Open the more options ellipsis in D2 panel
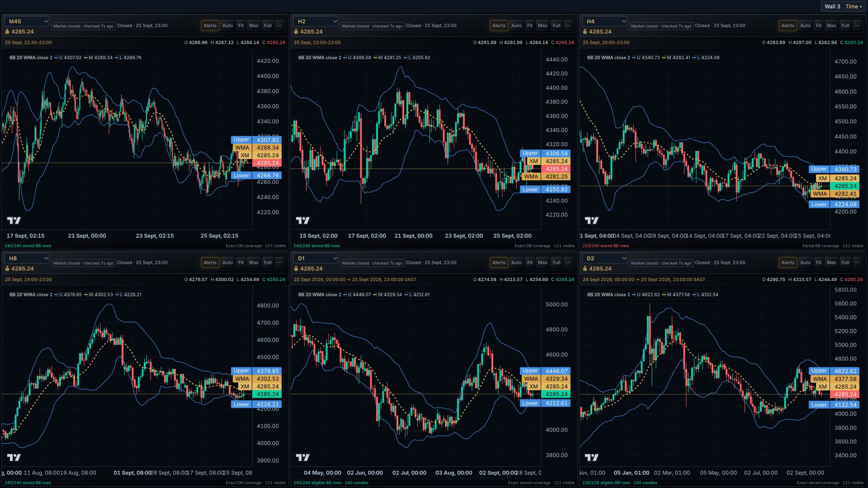Viewport: 868px width, 488px height. tap(857, 263)
